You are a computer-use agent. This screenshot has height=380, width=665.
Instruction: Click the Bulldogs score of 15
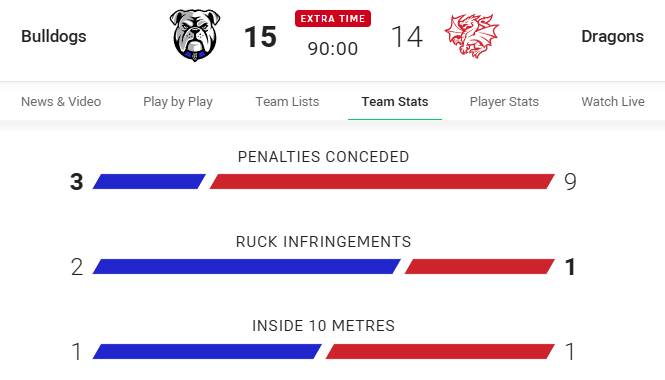click(260, 37)
